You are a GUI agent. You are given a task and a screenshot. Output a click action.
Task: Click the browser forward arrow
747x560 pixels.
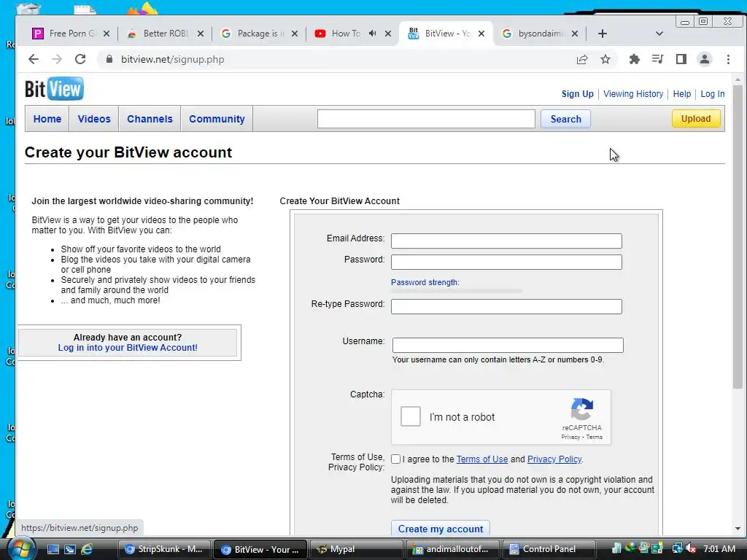(57, 59)
